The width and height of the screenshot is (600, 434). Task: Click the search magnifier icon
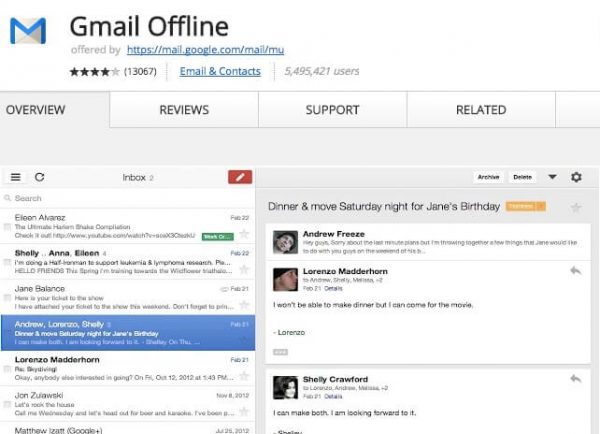(7, 198)
